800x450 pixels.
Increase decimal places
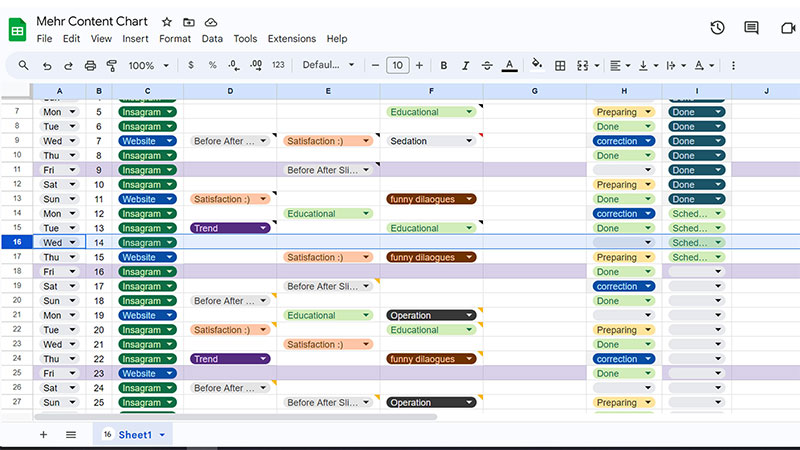click(256, 65)
